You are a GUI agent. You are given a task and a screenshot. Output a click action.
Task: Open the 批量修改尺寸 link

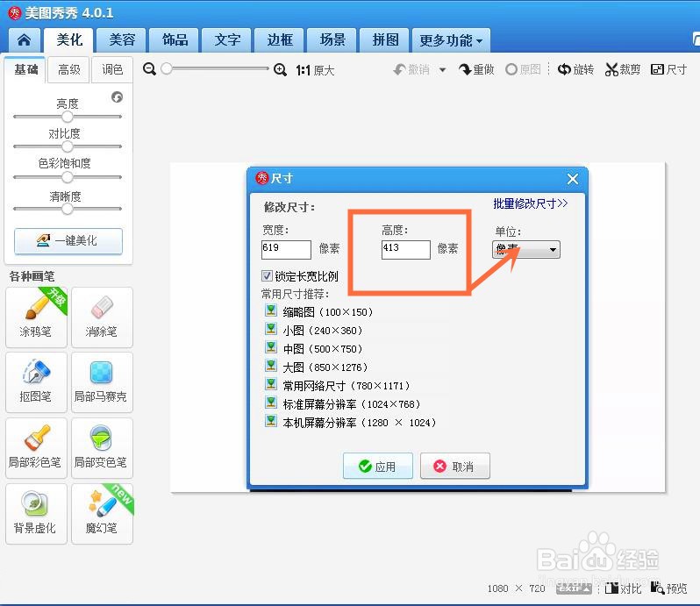530,203
